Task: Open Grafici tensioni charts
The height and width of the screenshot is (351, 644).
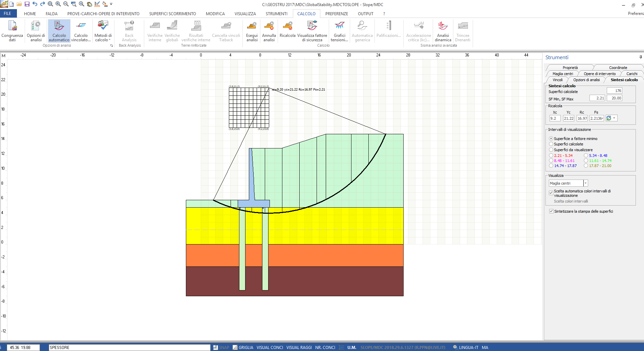Action: click(339, 31)
